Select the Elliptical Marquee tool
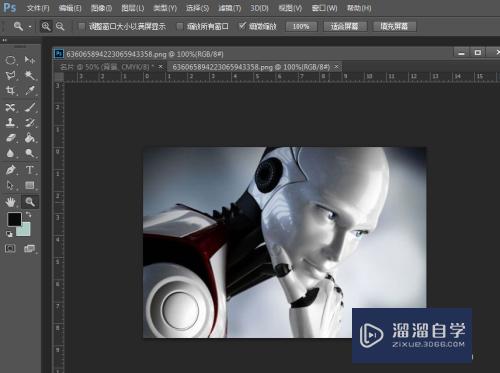The width and height of the screenshot is (500, 373). click(10, 60)
